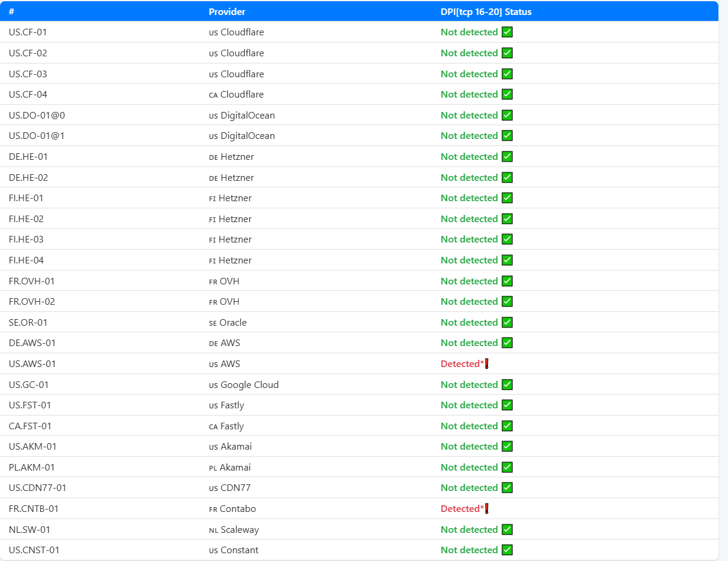Select the SE.OR-01 identifier cell

28,322
